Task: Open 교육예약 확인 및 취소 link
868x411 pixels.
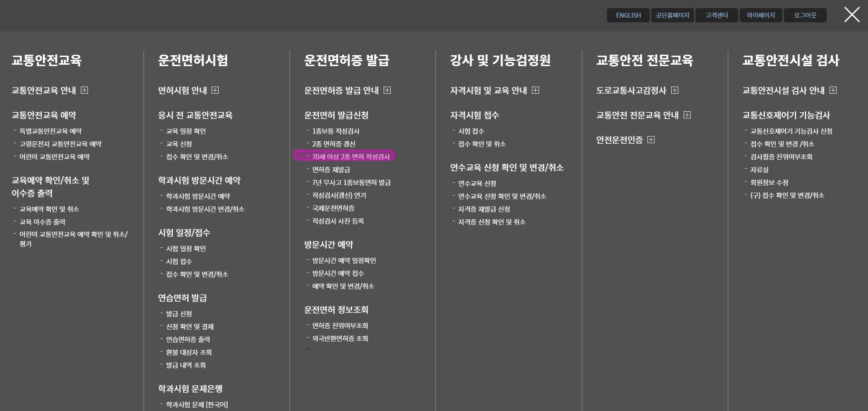Action: click(49, 209)
